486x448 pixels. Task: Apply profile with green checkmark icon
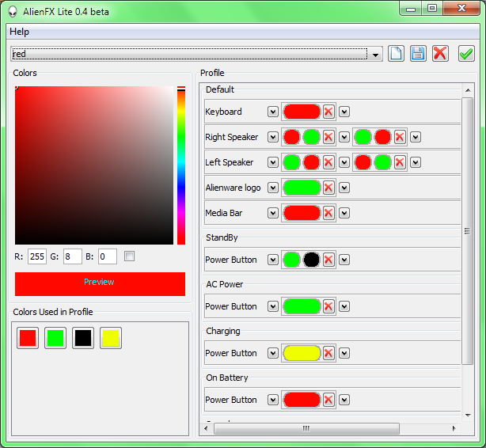(x=466, y=54)
